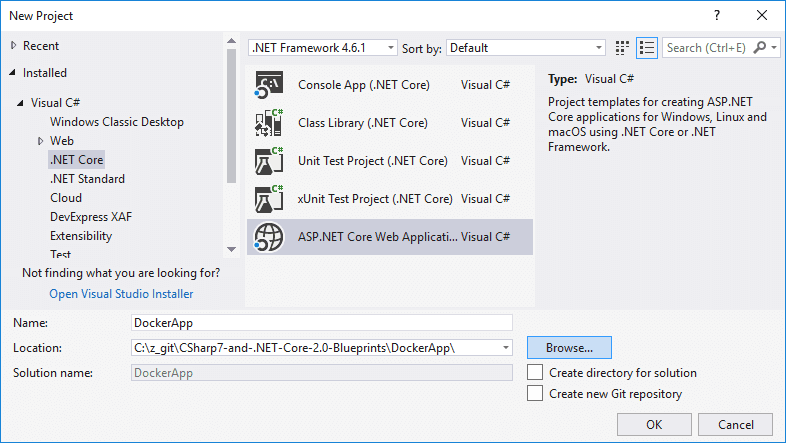The height and width of the screenshot is (443, 786).
Task: Open the Location path dropdown arrow
Action: 506,348
